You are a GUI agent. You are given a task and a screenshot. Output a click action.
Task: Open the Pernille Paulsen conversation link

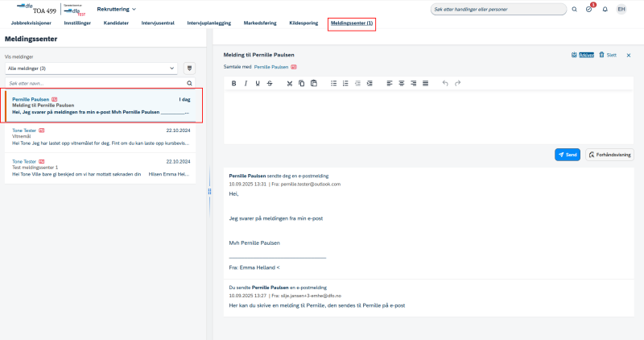(271, 67)
